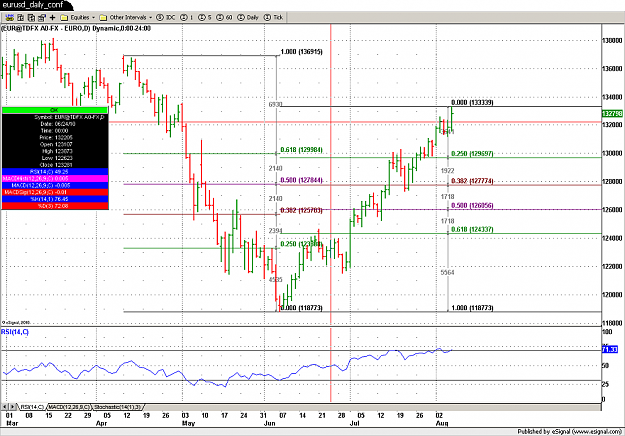This screenshot has width=625, height=436.
Task: Switch to the 60-minute interval
Action: 224,18
